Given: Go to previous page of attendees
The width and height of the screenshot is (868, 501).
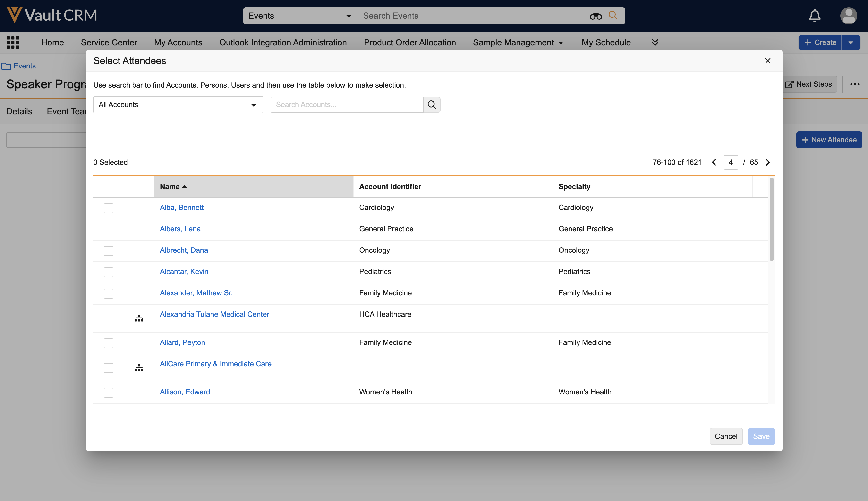Looking at the screenshot, I should (714, 162).
